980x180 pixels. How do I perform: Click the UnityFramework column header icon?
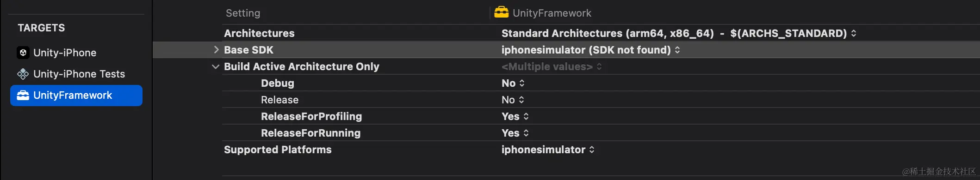point(501,12)
